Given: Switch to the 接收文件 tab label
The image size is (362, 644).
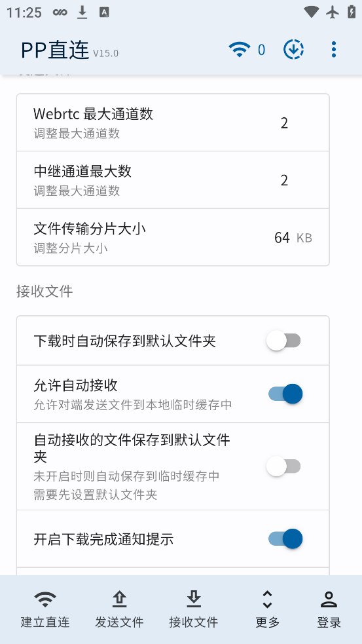Looking at the screenshot, I should (193, 622).
